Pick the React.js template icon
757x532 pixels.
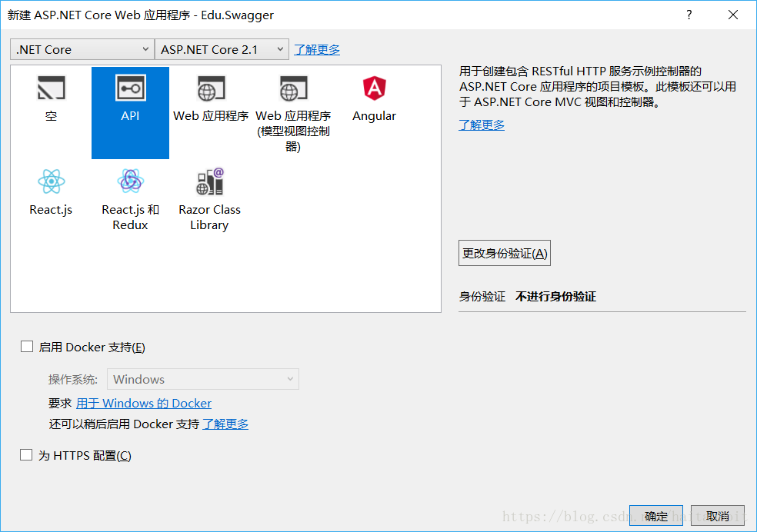click(x=52, y=181)
